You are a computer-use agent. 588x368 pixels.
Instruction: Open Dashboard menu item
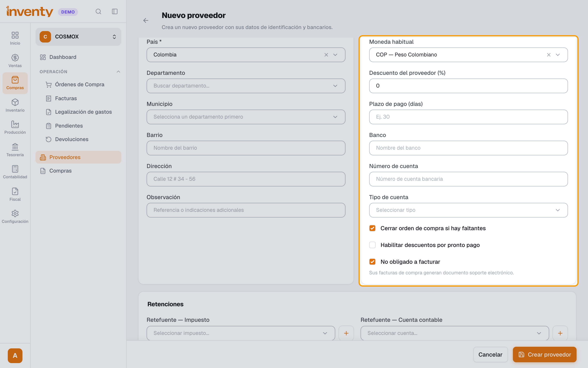click(x=78, y=57)
